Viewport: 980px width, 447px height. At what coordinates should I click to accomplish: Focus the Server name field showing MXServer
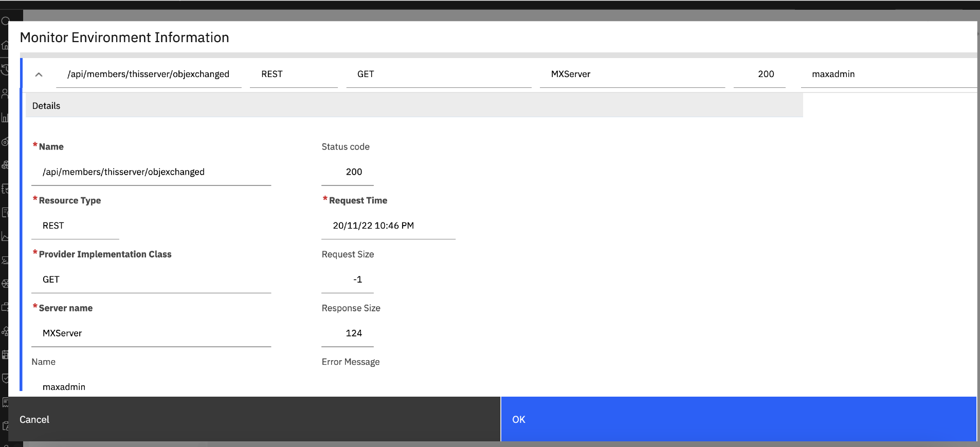pos(151,333)
